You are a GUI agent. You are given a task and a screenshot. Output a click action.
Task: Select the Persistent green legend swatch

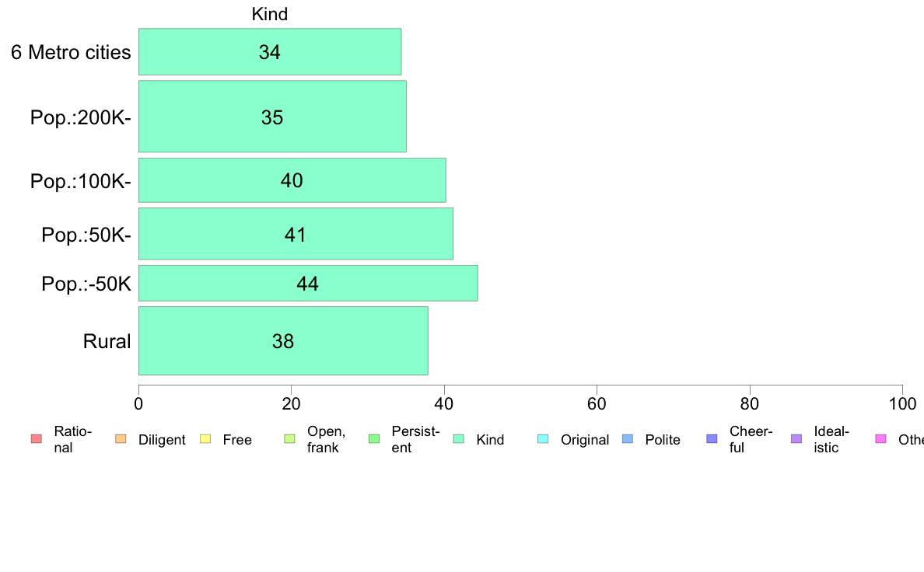(374, 439)
